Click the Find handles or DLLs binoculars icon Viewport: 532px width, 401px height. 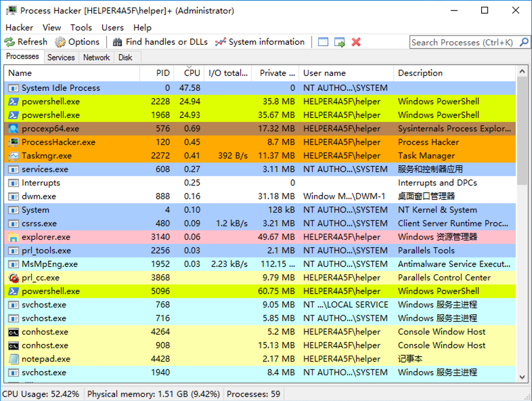pyautogui.click(x=117, y=42)
